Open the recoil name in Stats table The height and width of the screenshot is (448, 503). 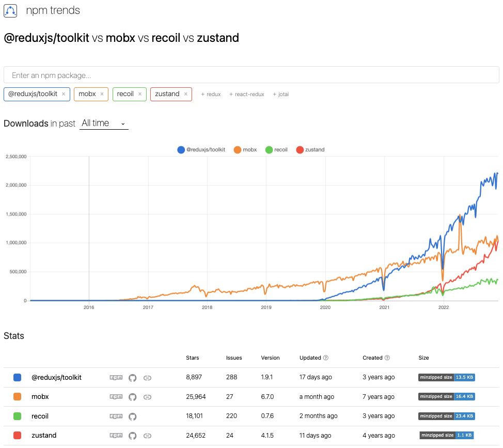40,416
